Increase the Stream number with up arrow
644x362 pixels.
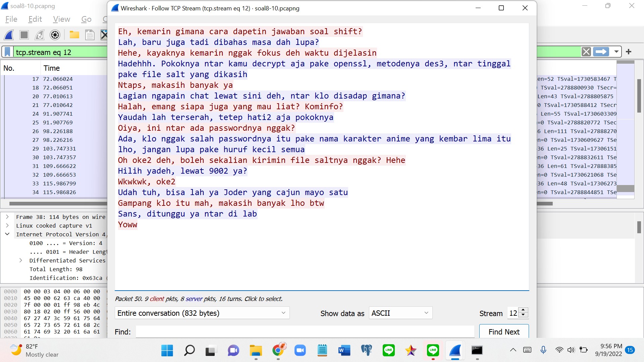(523, 310)
